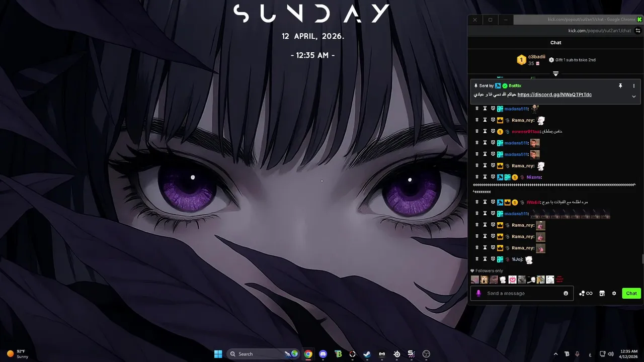This screenshot has width=644, height=362.
Task: Delete nowesr911aa's message with trash icon
Action: click(x=477, y=131)
